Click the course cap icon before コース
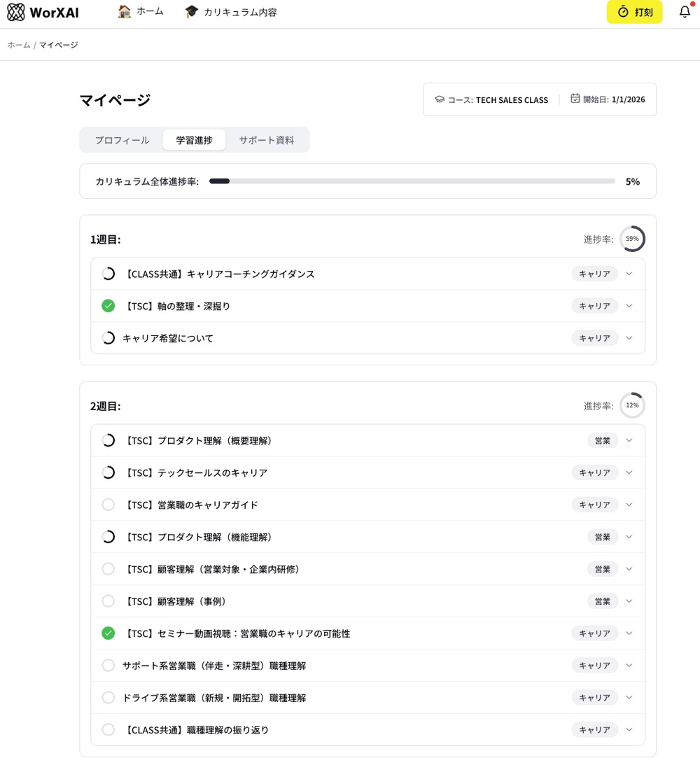 pos(440,99)
